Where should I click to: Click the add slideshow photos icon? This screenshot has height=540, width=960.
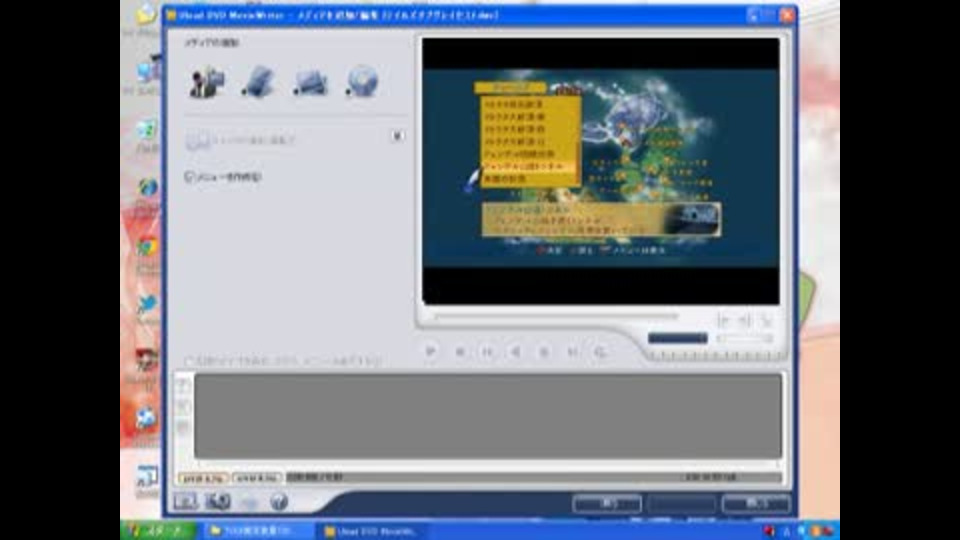pyautogui.click(x=310, y=83)
